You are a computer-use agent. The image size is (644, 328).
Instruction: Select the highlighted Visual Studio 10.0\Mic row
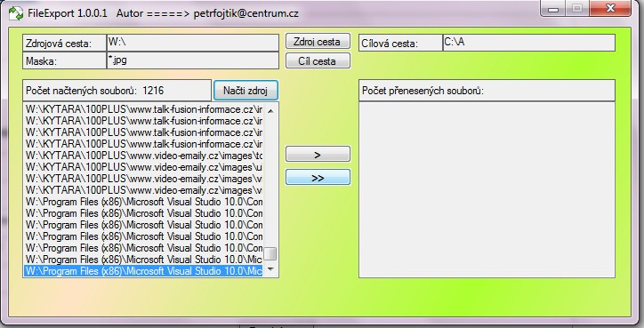point(144,271)
